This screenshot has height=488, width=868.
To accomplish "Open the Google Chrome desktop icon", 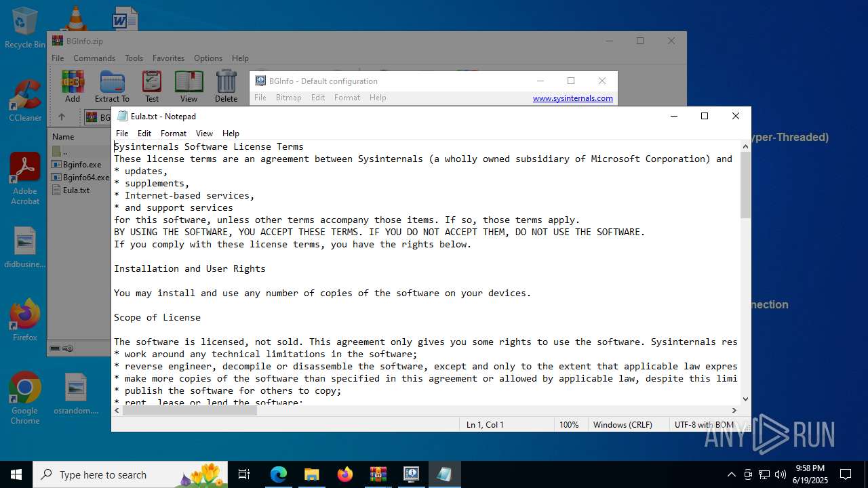I will [25, 399].
